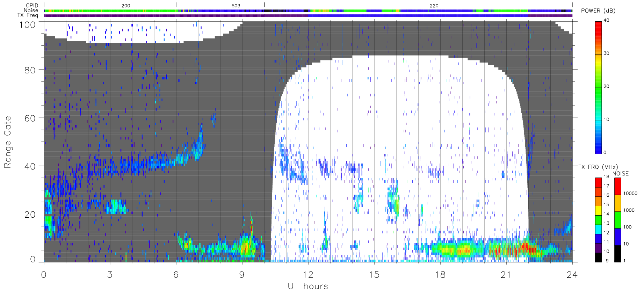Click the green TX FRQ swatch between 13 and 14
Viewport: 644px width, 297px height.
tap(599, 220)
